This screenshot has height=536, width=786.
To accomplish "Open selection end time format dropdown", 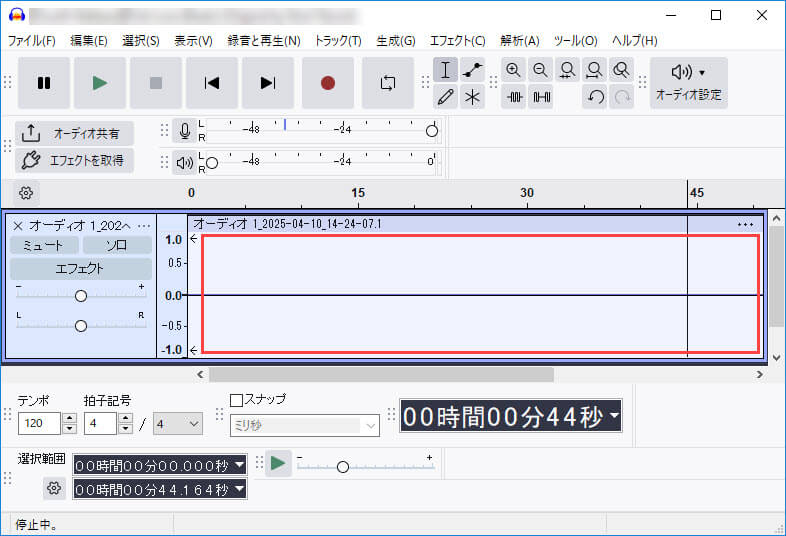I will tap(240, 488).
